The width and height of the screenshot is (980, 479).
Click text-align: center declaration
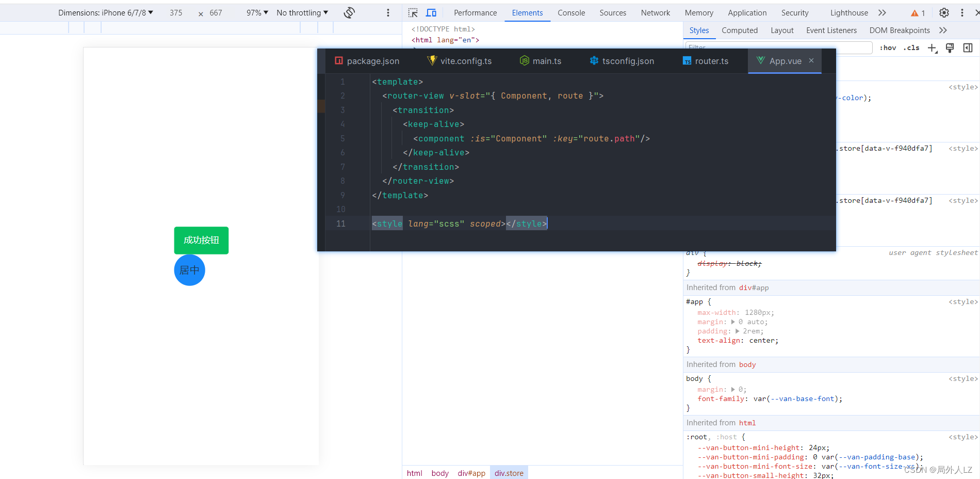(x=738, y=340)
